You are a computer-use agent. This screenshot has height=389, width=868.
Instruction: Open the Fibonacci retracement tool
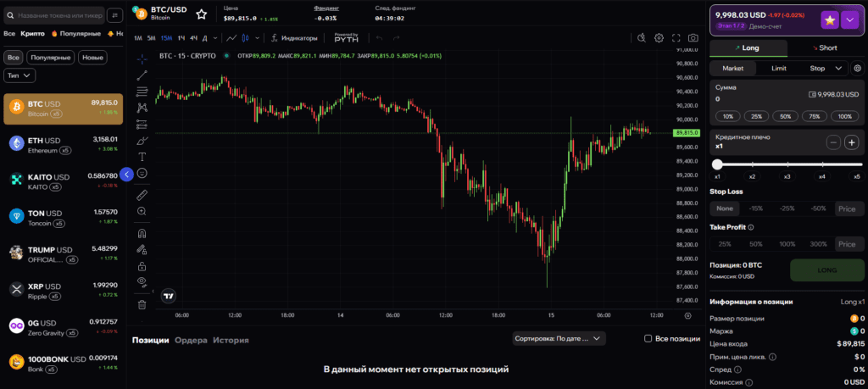[x=142, y=92]
